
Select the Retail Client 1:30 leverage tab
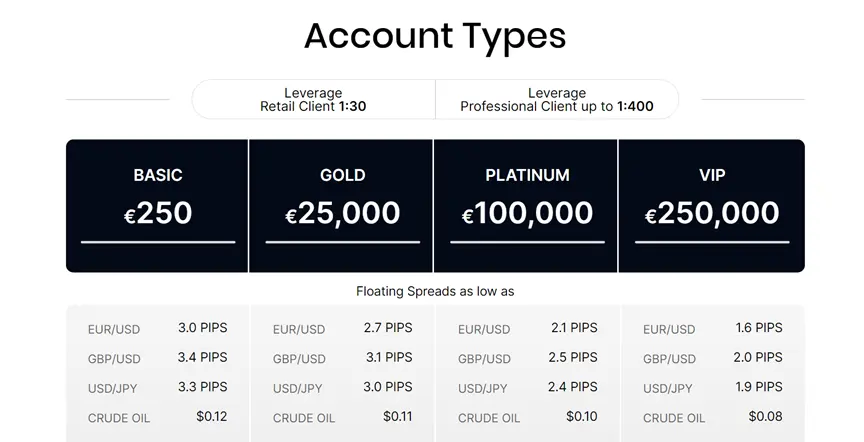pos(313,100)
